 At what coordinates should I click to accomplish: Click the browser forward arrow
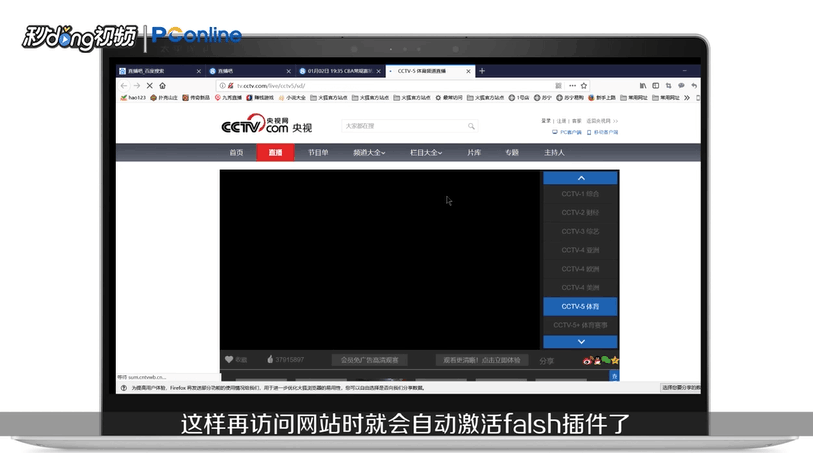136,86
